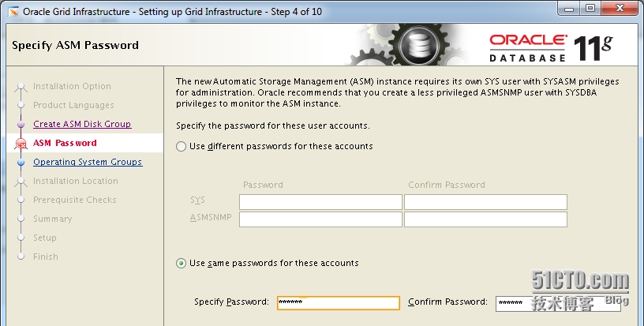This screenshot has width=644, height=326.
Task: Click the red ASM Password step marker icon
Action: point(21,144)
